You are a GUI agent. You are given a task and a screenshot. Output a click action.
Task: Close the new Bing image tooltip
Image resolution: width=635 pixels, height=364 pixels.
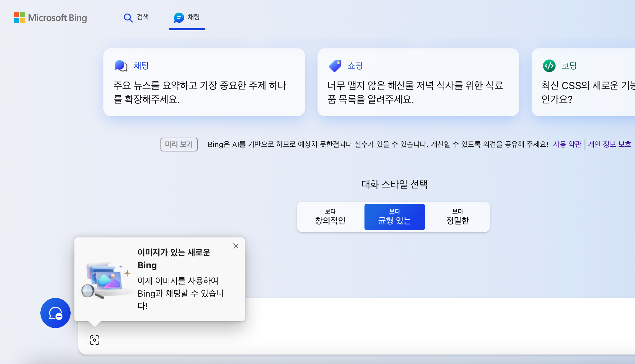(236, 246)
